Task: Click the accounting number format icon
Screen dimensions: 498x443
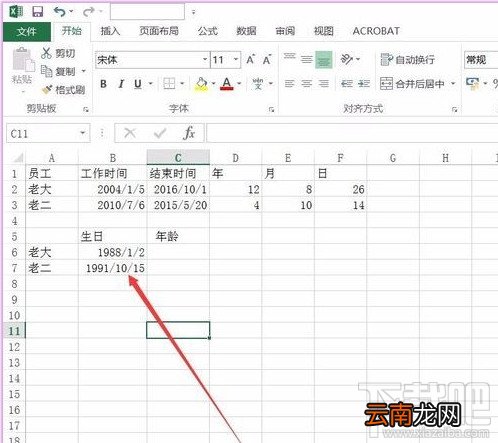Action: pyautogui.click(x=473, y=83)
